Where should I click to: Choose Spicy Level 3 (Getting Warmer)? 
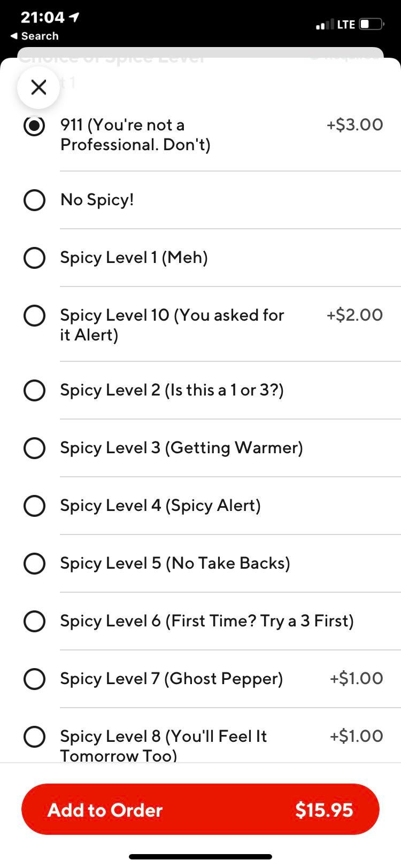pyautogui.click(x=34, y=448)
